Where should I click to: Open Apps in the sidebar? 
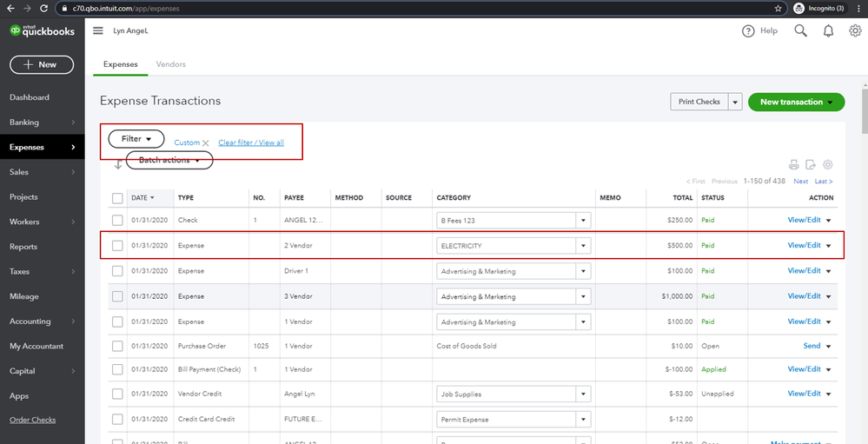click(19, 396)
